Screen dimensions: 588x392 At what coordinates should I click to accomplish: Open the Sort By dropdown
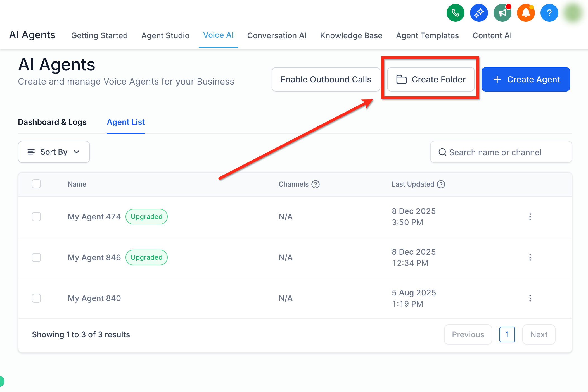54,152
